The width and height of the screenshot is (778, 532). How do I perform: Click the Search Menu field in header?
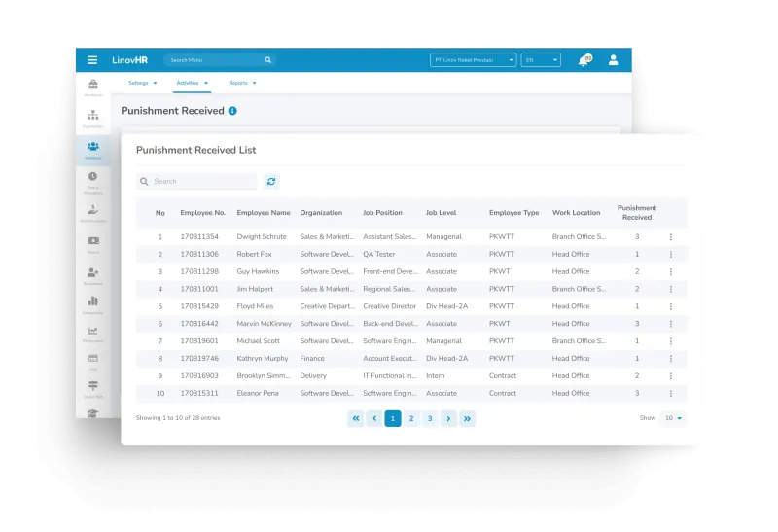point(220,60)
